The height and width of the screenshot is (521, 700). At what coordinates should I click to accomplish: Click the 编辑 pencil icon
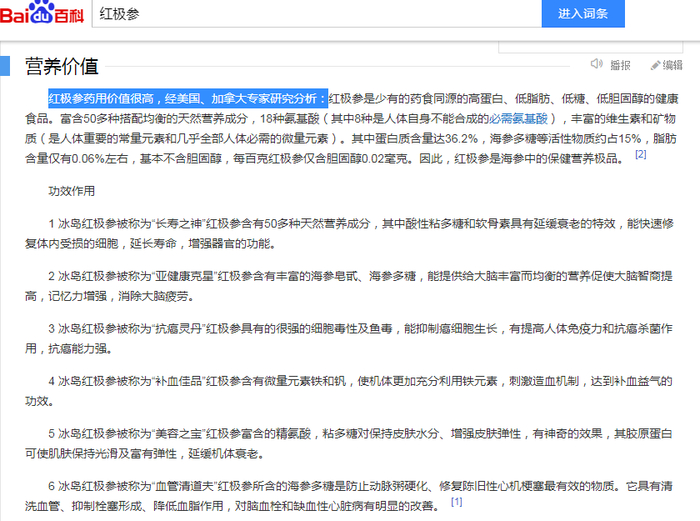(x=655, y=65)
